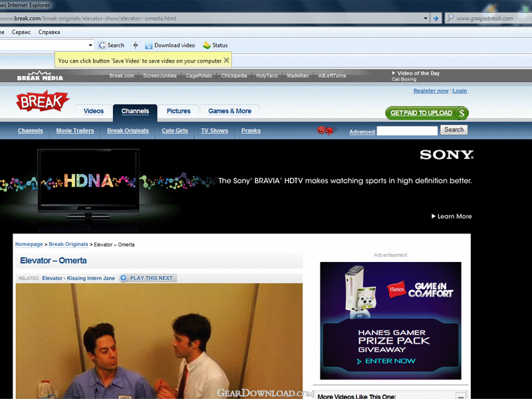Click the site Search button
The width and height of the screenshot is (532, 399).
tap(454, 130)
